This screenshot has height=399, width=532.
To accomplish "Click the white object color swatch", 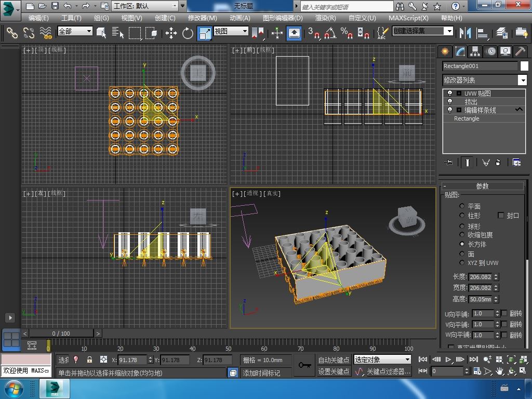I will [524, 66].
